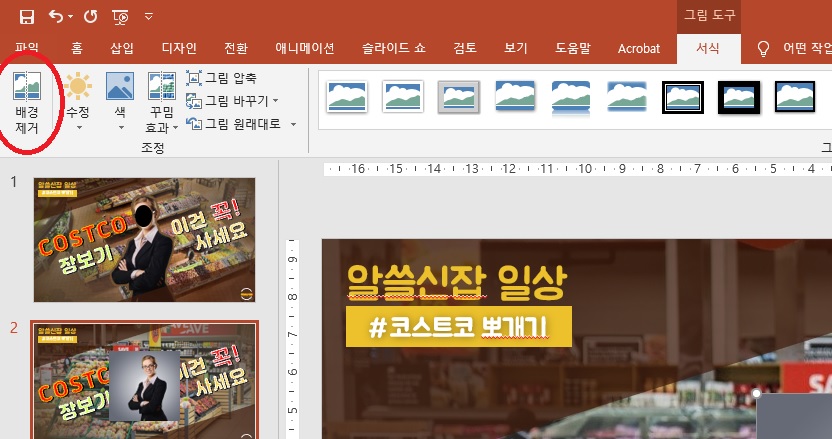832x439 pixels.
Task: Click 그림 압축 to compress pictures
Action: (x=222, y=78)
